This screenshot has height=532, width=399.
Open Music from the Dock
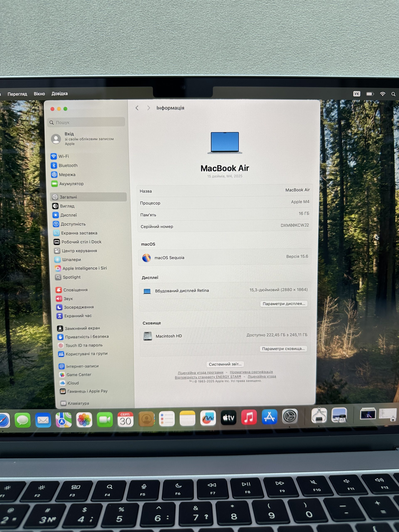(249, 417)
